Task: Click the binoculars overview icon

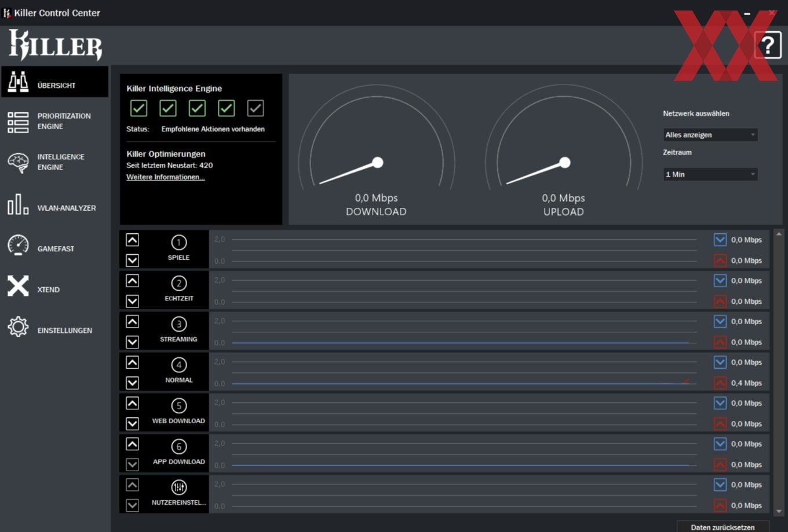Action: click(18, 82)
